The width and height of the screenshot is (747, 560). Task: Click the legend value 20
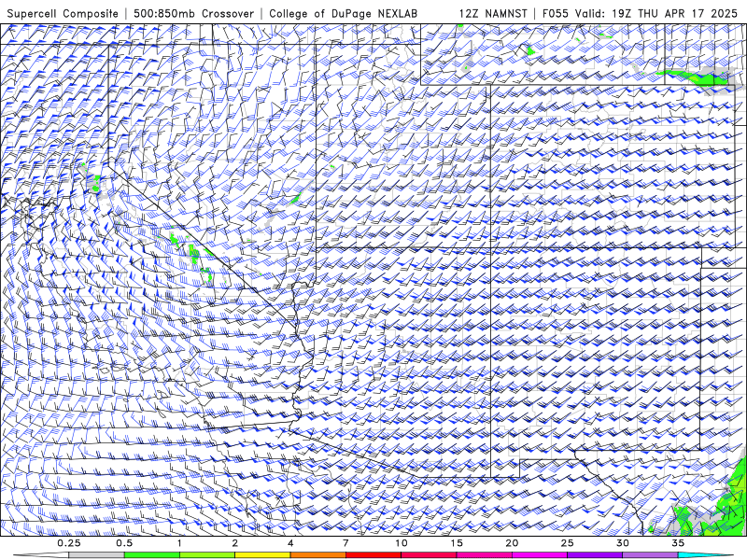click(512, 543)
